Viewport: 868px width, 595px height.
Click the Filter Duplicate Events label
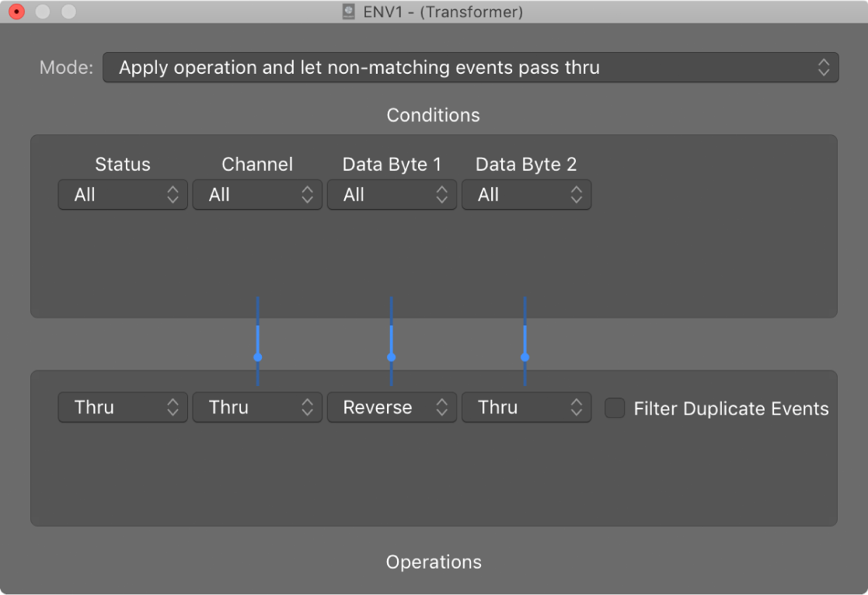pyautogui.click(x=731, y=409)
